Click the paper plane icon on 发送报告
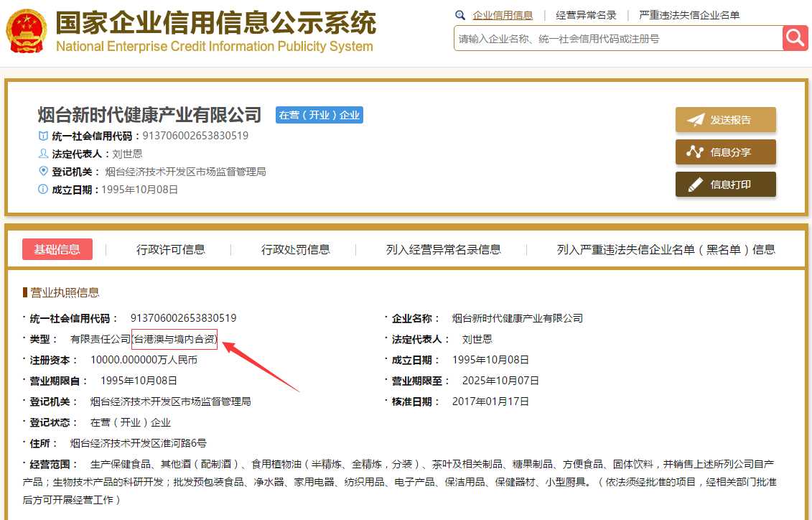This screenshot has height=520, width=812. (696, 120)
